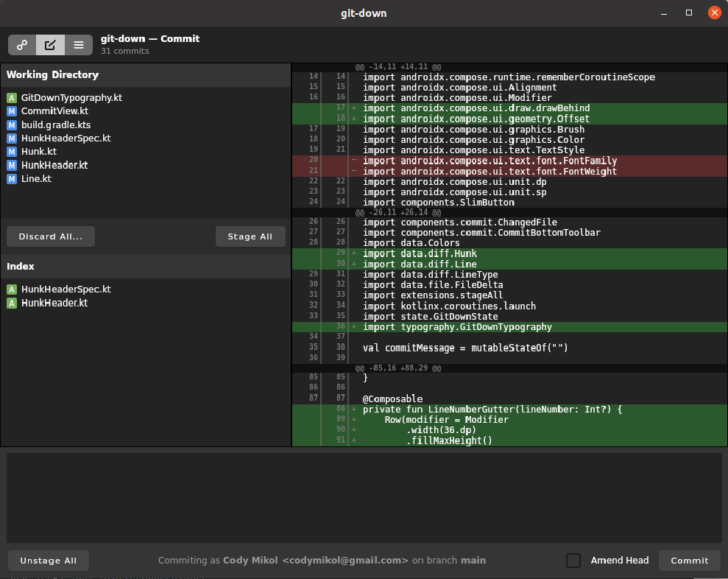The width and height of the screenshot is (728, 579).
Task: Click the Working Directory section header
Action: point(145,75)
